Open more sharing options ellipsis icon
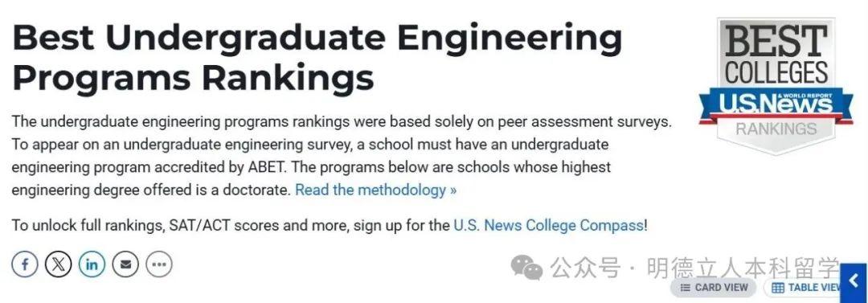 159,264
